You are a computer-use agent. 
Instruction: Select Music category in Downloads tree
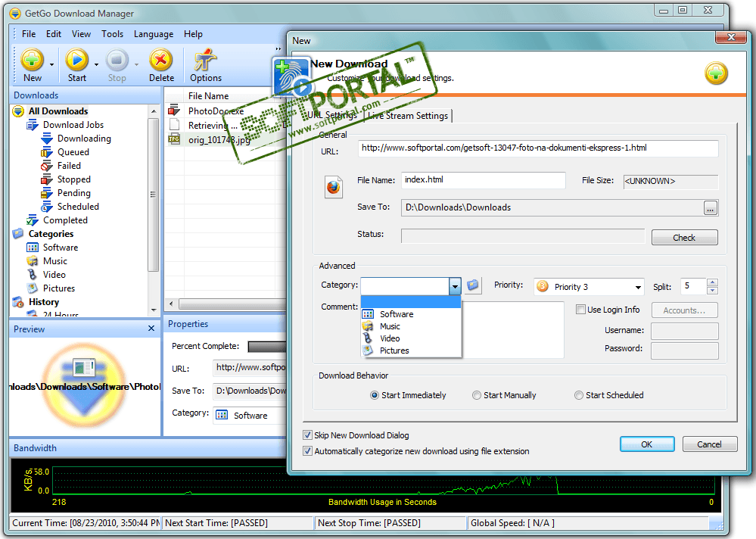tap(55, 261)
